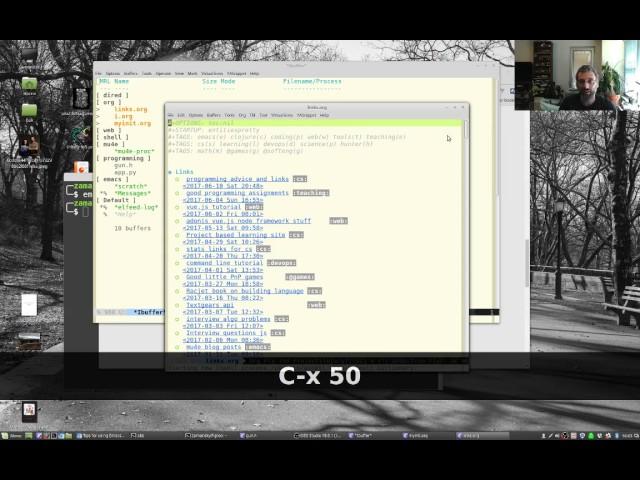Click the Links top-level heading bullet

(x=170, y=172)
